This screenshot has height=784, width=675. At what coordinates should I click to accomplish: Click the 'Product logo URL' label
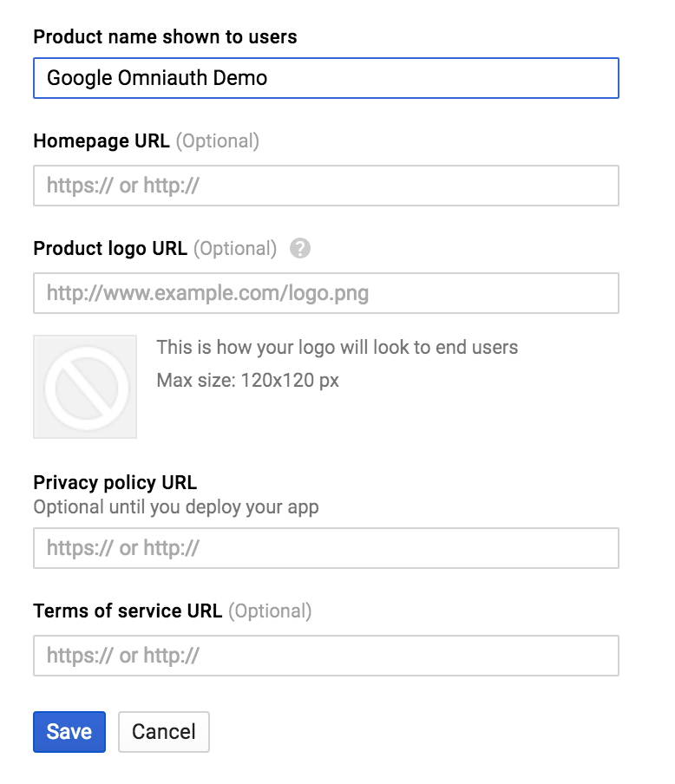click(110, 249)
